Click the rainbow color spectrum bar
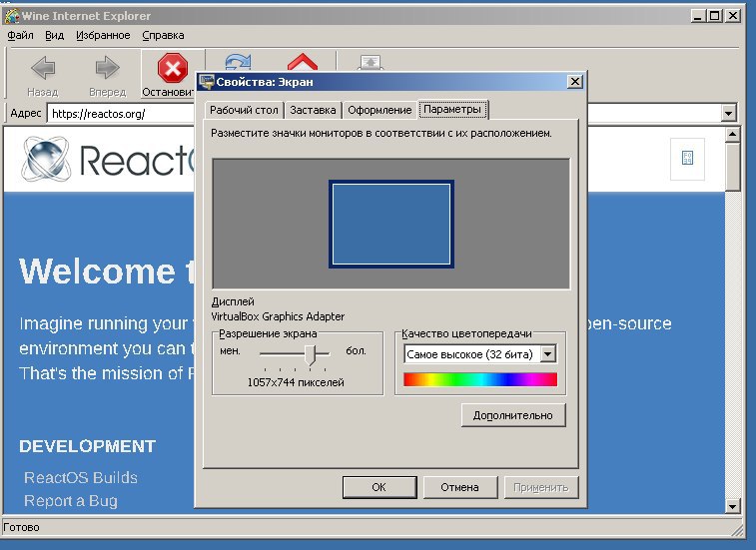This screenshot has height=550, width=756. 480,379
